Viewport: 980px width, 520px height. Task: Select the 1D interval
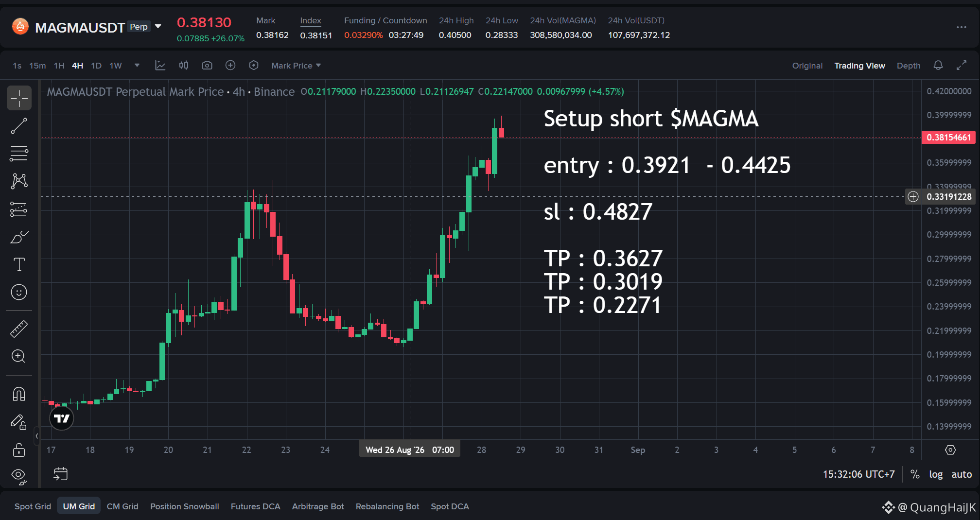[x=96, y=66]
